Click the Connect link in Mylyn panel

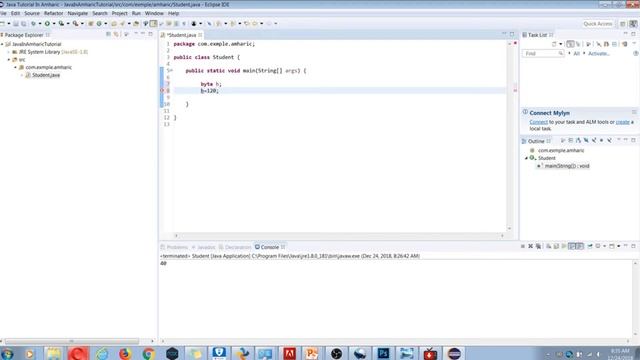click(x=538, y=122)
